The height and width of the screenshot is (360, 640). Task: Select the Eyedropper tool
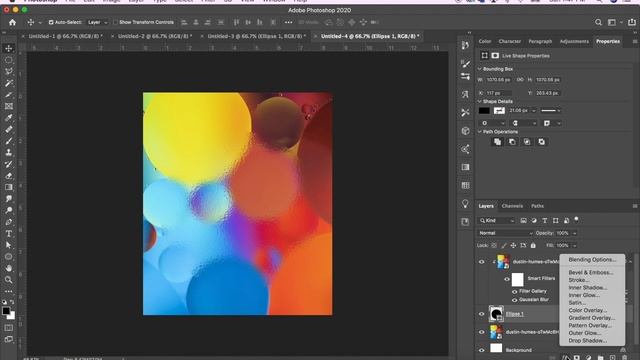pos(9,118)
